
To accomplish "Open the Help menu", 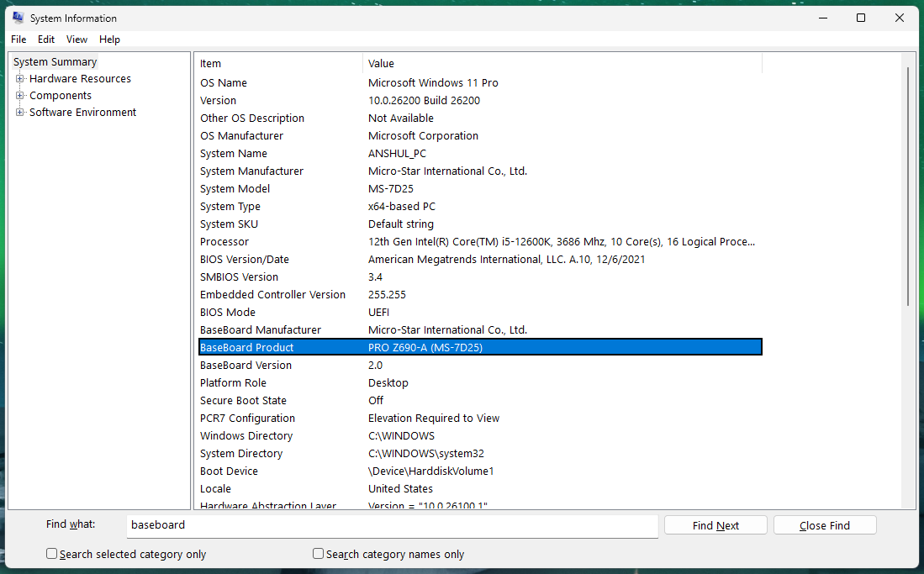I will coord(109,39).
